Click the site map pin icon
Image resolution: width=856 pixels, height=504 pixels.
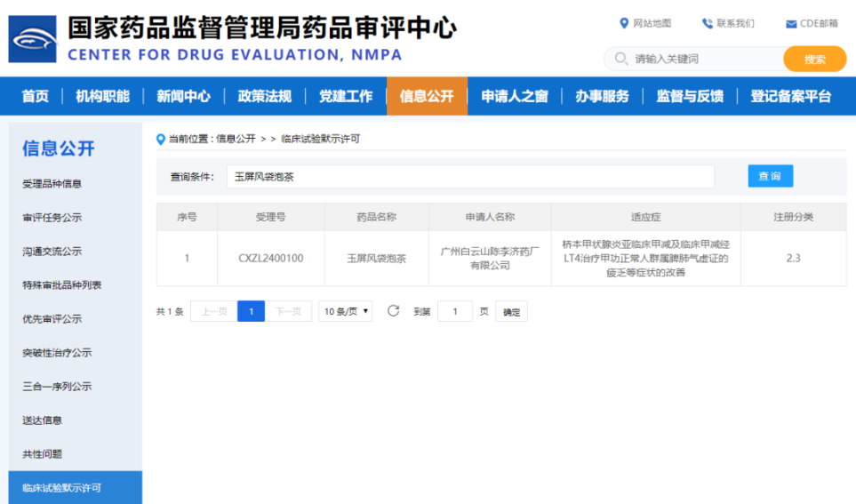(624, 23)
